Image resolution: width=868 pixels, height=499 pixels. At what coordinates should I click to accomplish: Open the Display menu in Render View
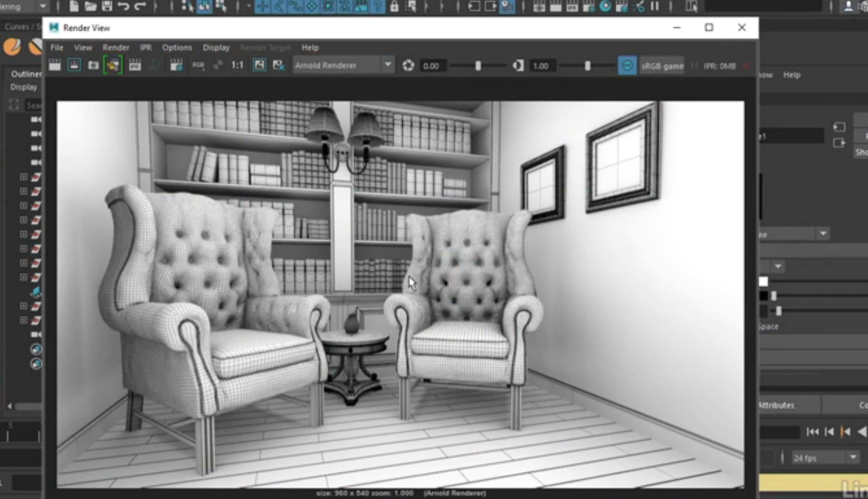(x=216, y=47)
